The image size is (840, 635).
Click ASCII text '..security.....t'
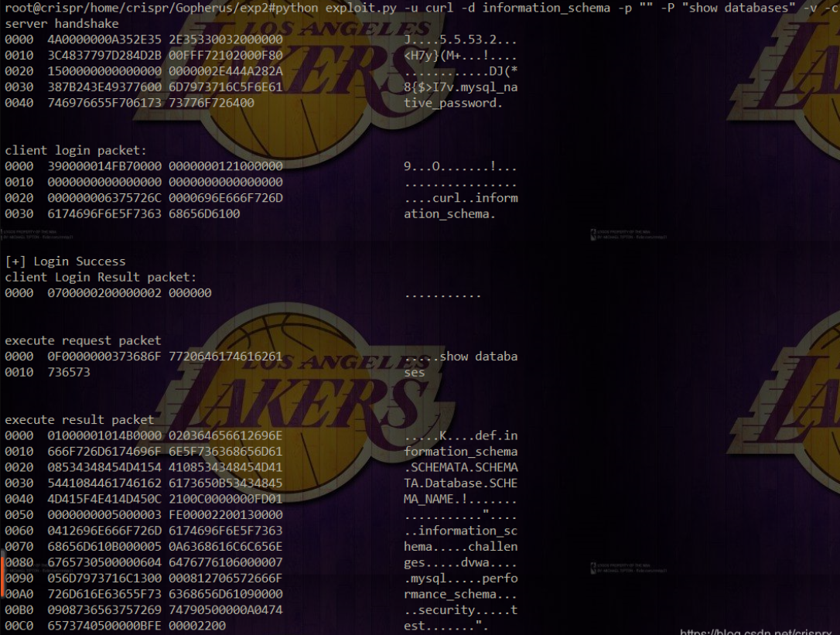461,610
